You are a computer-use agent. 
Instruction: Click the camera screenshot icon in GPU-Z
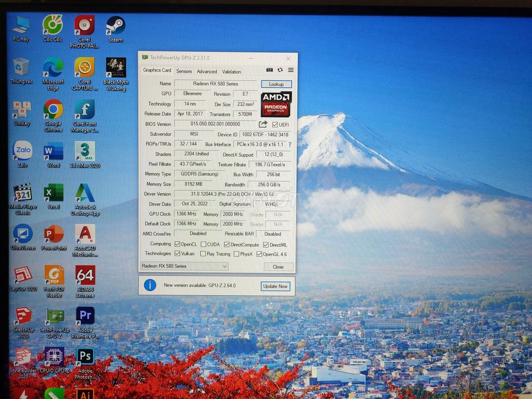pos(270,70)
